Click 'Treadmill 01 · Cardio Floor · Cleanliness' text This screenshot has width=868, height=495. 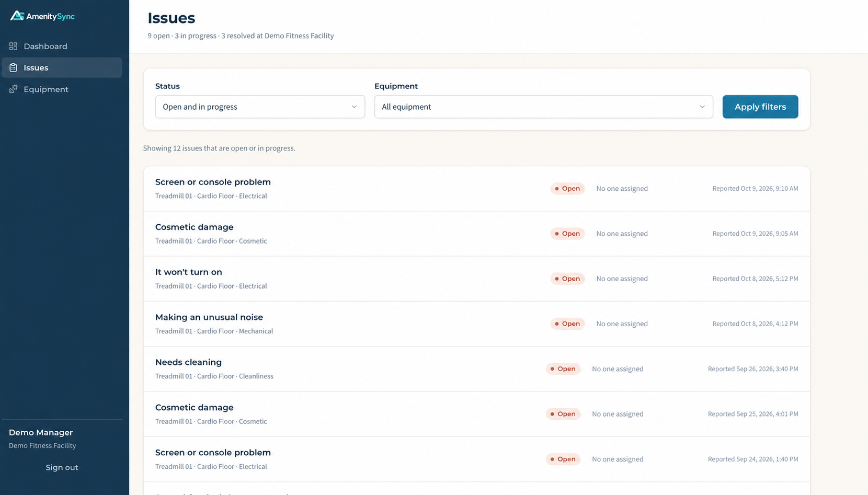(214, 376)
